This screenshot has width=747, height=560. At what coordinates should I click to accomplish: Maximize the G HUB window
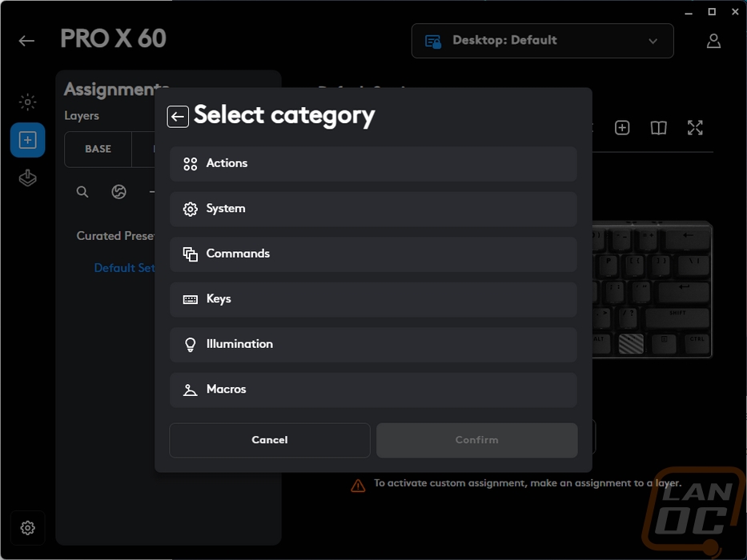(712, 12)
